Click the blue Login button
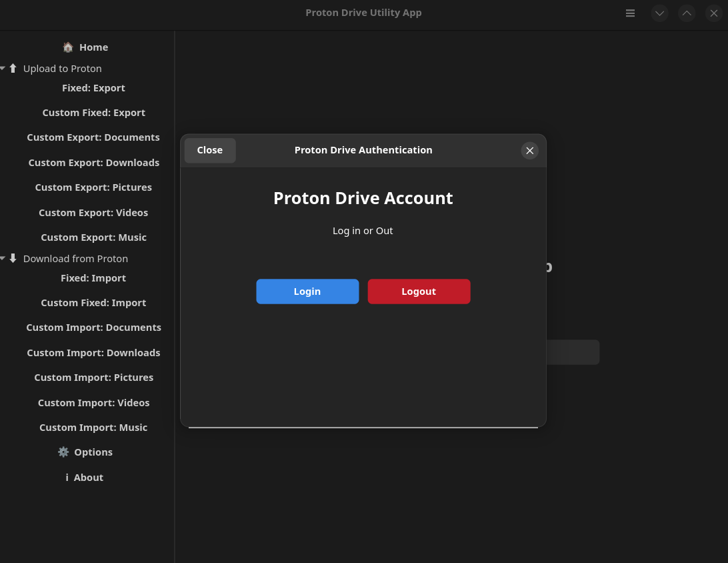Viewport: 728px width, 563px height. [x=307, y=292]
